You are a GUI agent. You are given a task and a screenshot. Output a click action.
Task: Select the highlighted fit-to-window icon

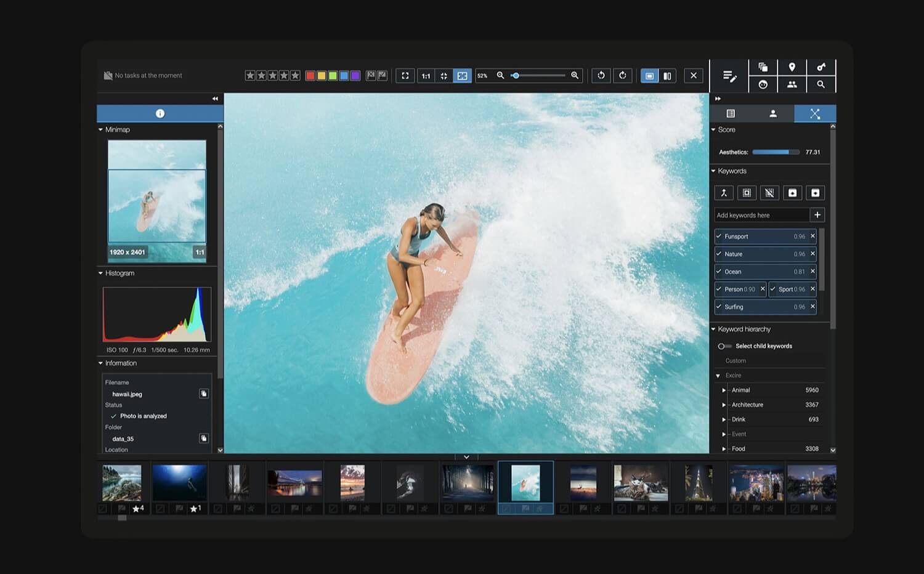(462, 76)
